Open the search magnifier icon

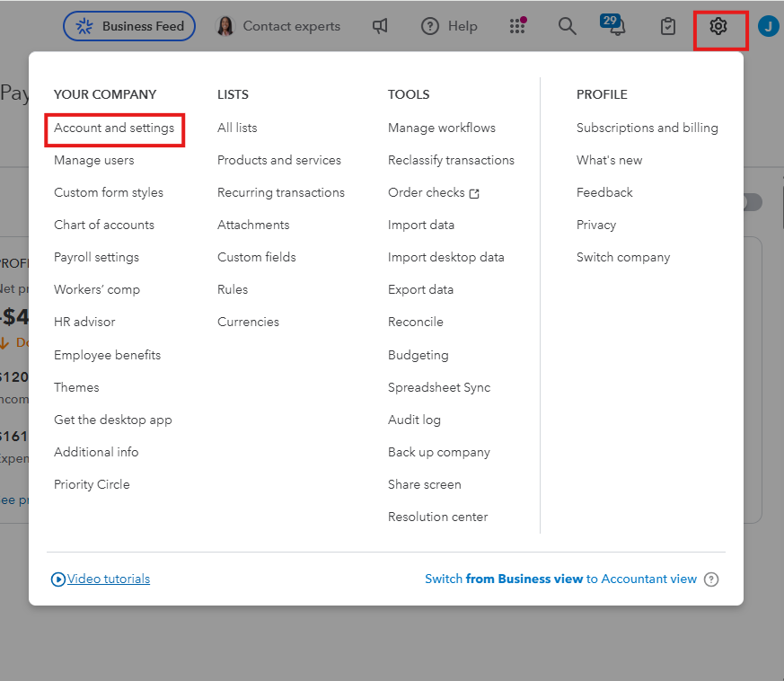(x=567, y=26)
